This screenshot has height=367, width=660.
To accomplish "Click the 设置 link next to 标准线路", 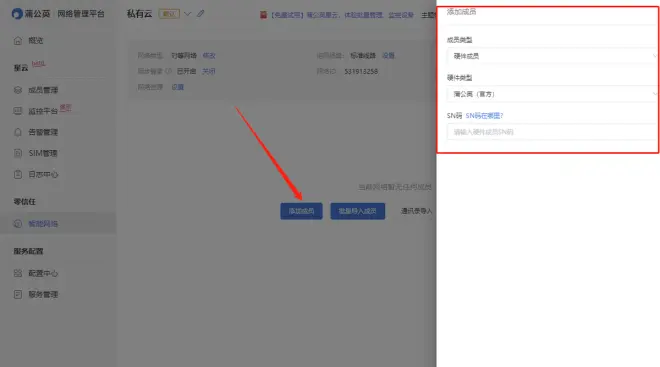I will (389, 56).
